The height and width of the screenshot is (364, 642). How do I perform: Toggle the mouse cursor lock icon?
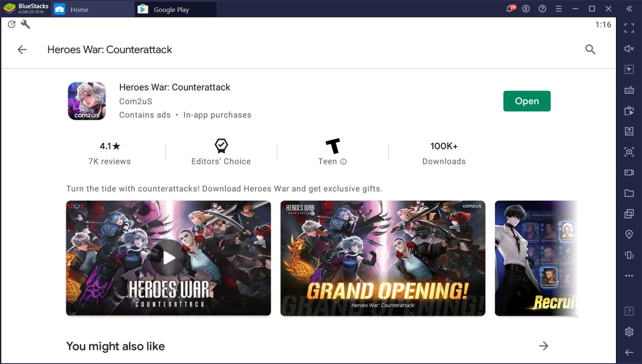(x=629, y=69)
